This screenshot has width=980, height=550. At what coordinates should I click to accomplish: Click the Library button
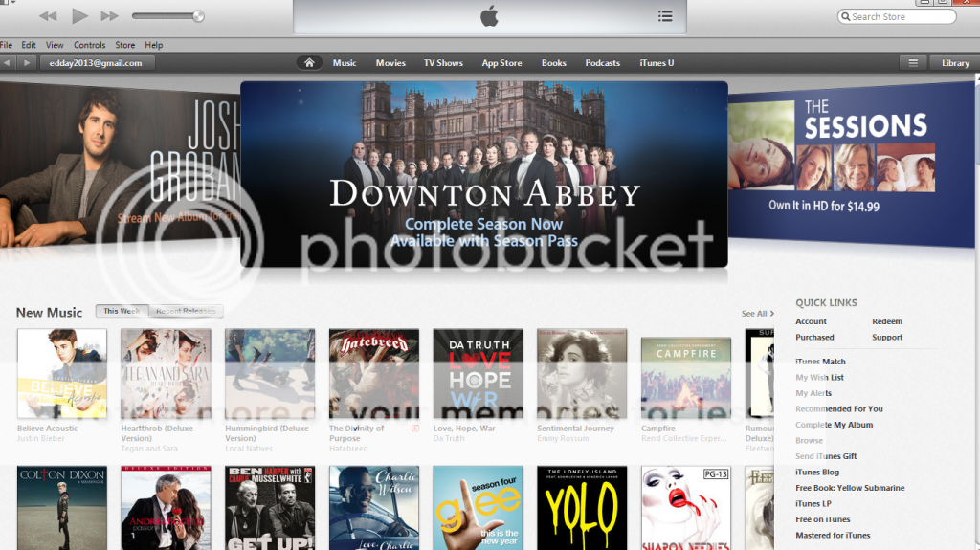(x=955, y=63)
